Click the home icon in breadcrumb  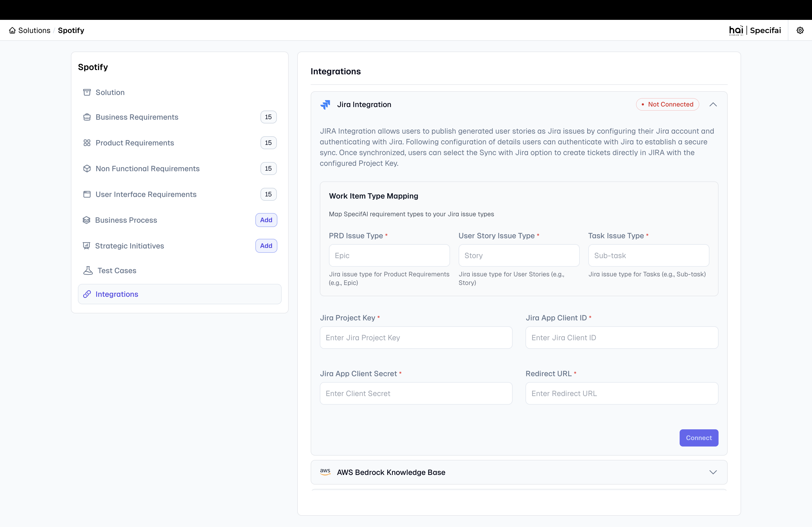(x=12, y=30)
